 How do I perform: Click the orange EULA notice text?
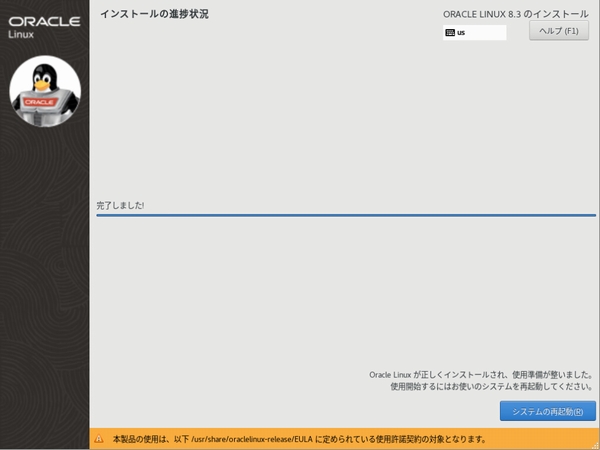coord(299,439)
